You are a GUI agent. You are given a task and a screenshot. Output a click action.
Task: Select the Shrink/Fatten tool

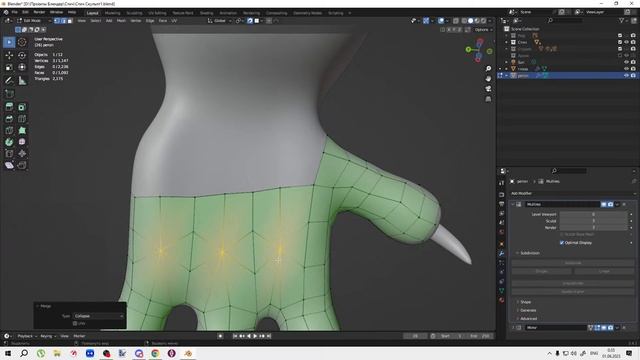pos(22,154)
